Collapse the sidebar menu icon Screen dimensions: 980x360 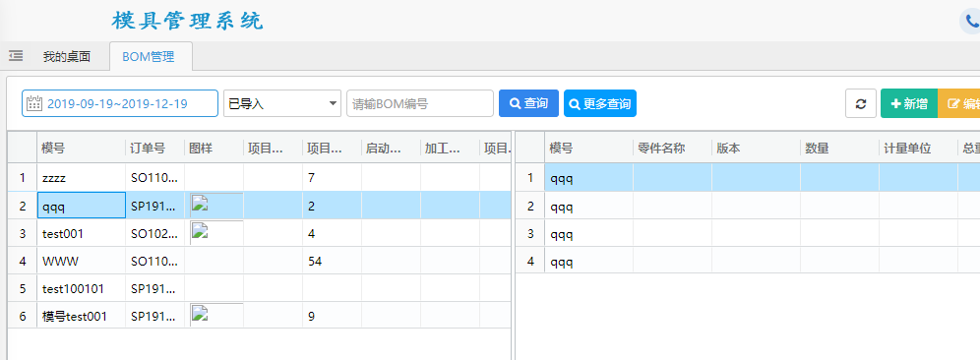click(x=17, y=56)
